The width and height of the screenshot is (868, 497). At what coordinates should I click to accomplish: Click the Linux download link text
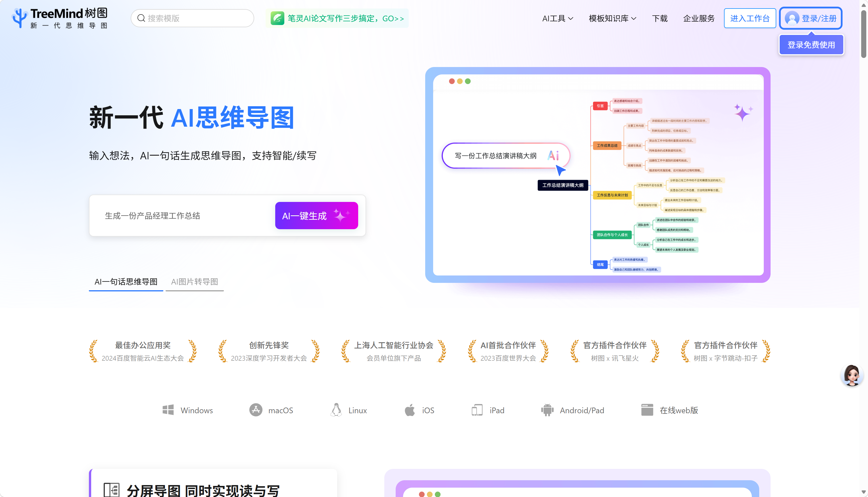[357, 410]
